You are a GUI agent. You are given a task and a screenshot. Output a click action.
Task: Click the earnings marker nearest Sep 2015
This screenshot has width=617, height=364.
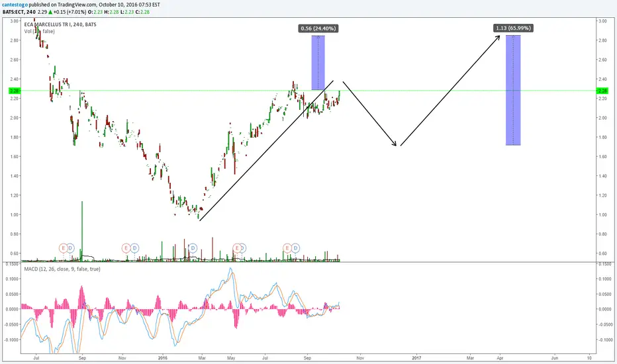[63, 248]
